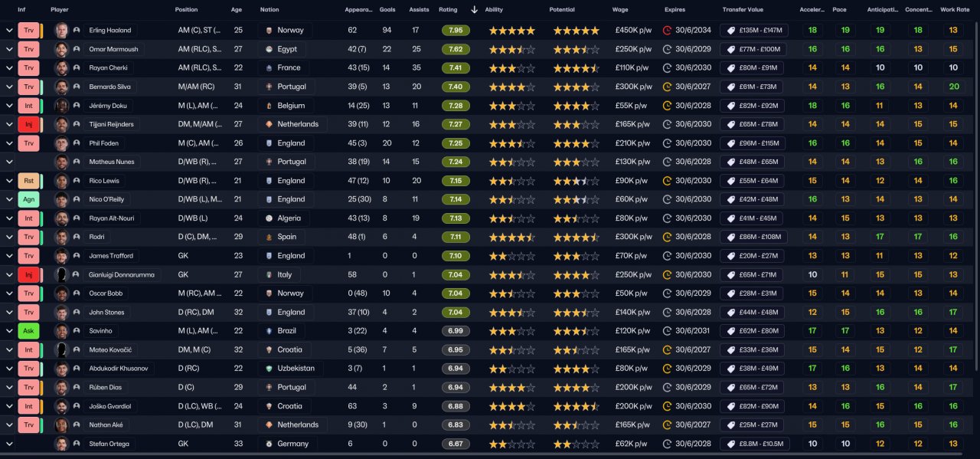
Task: Sort by the Wage column header
Action: pyautogui.click(x=620, y=10)
